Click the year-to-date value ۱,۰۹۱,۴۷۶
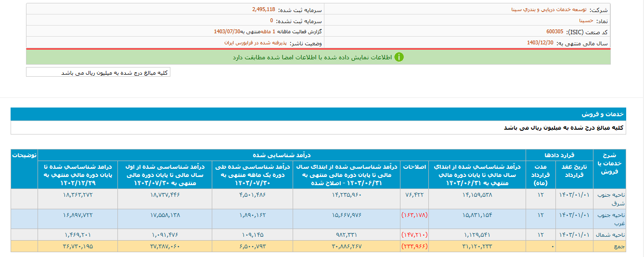Viewport: 644px width, 257px height. (165, 234)
